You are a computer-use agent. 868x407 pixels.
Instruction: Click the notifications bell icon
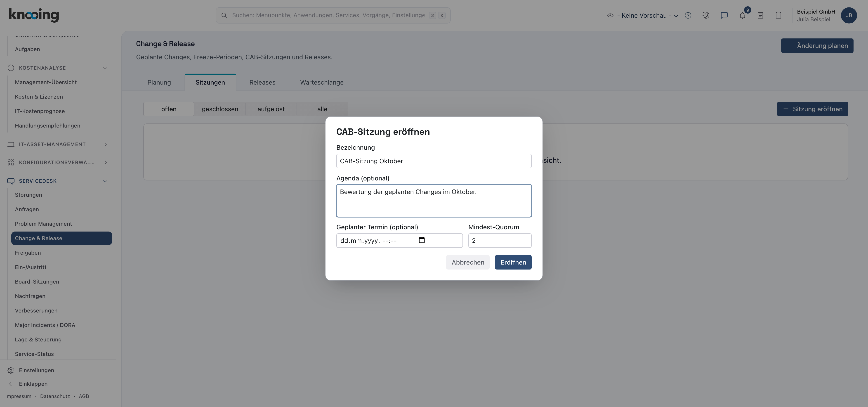[x=742, y=16]
